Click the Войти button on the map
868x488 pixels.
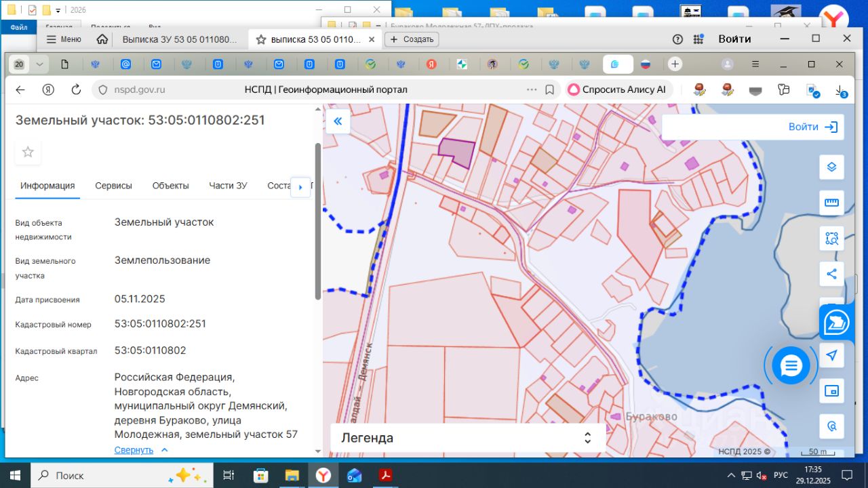(x=812, y=127)
